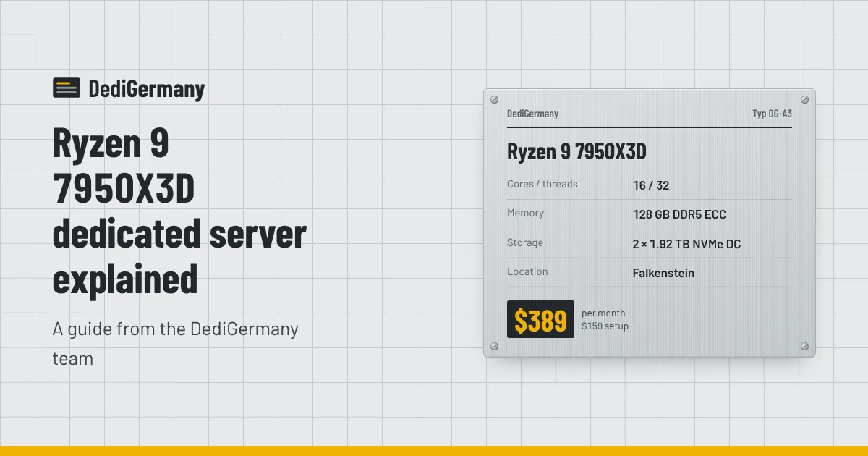Select the '16 / 32' value
868x456 pixels.
click(x=651, y=185)
